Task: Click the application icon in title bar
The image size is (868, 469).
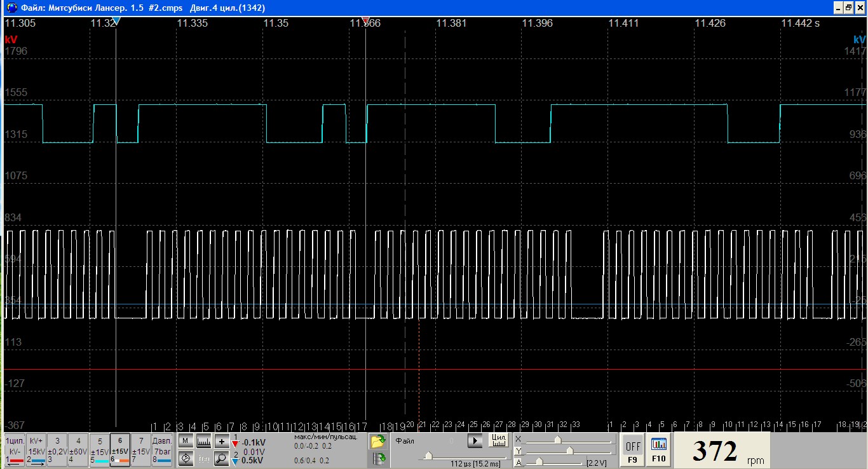Action: pos(12,8)
